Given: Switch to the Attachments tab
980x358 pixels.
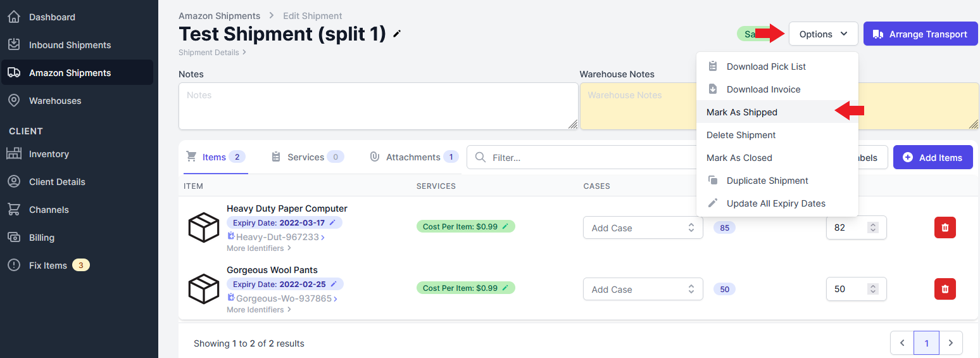Looking at the screenshot, I should (x=414, y=157).
